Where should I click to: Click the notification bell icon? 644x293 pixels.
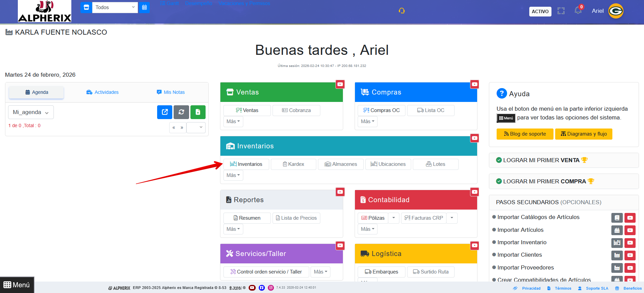(x=578, y=11)
